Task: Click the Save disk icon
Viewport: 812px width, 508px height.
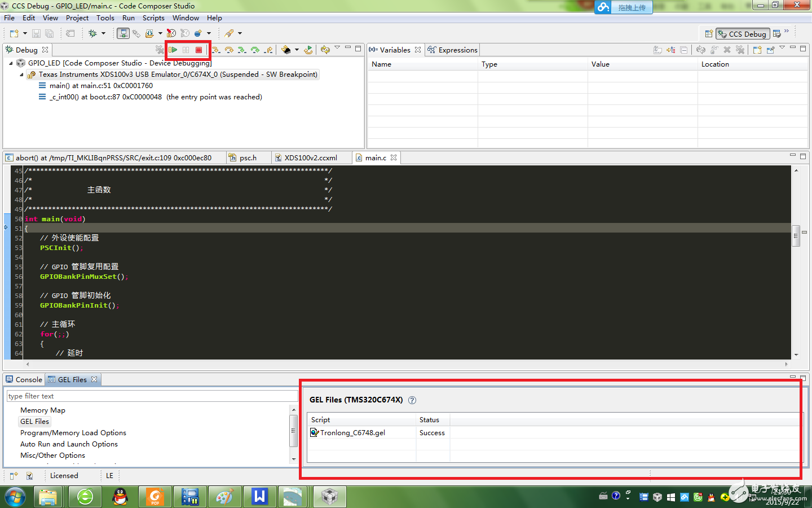Action: tap(36, 33)
